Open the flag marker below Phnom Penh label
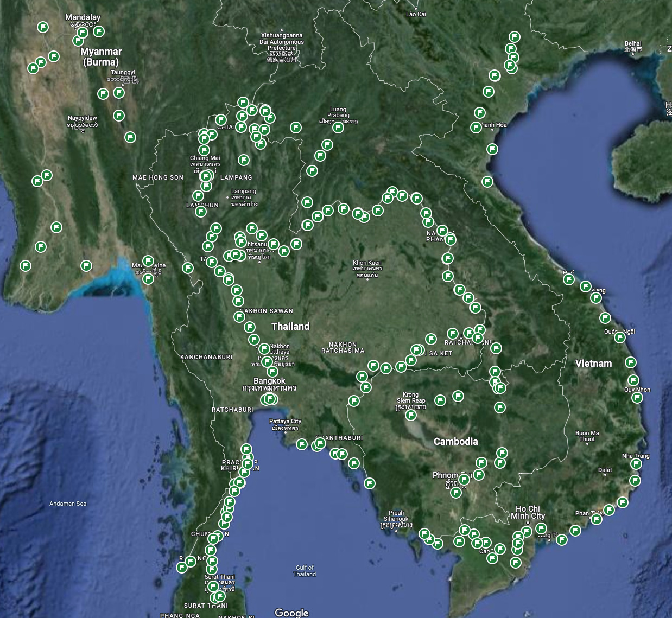The height and width of the screenshot is (618, 672). tap(456, 493)
